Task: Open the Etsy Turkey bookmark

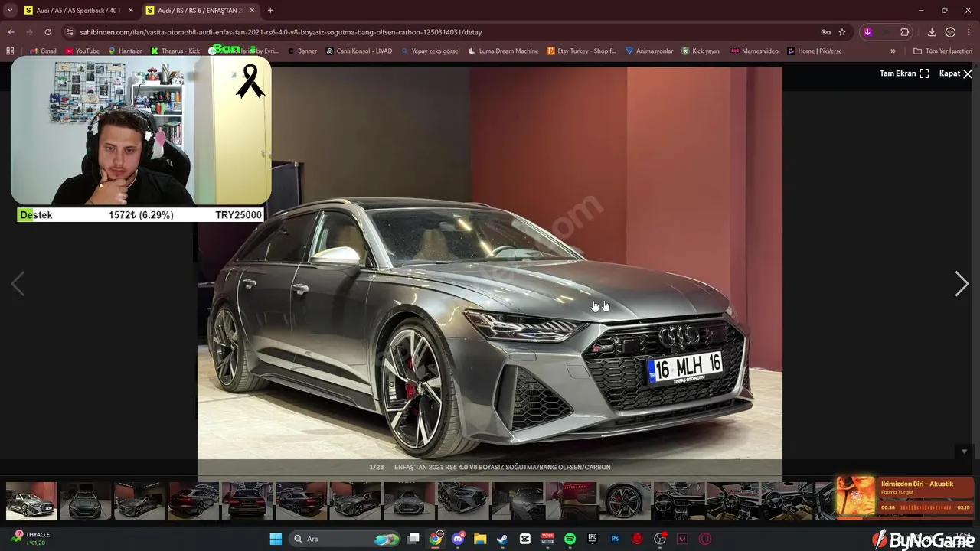Action: [x=582, y=51]
